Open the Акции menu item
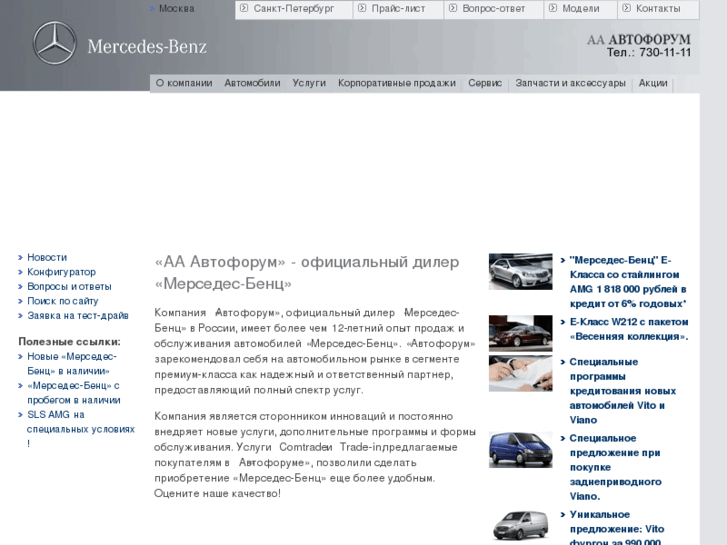Image resolution: width=727 pixels, height=545 pixels. point(653,83)
